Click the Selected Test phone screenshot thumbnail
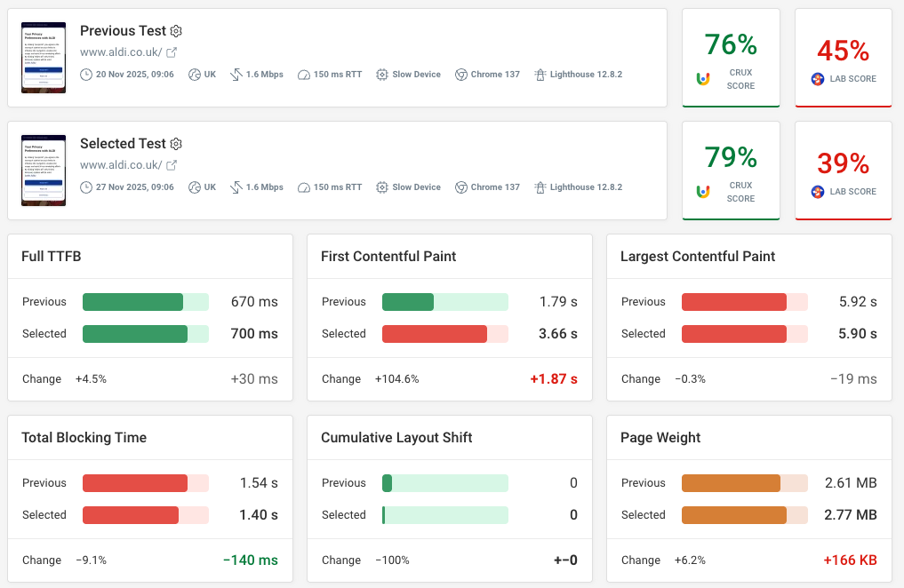904x588 pixels. [43, 171]
